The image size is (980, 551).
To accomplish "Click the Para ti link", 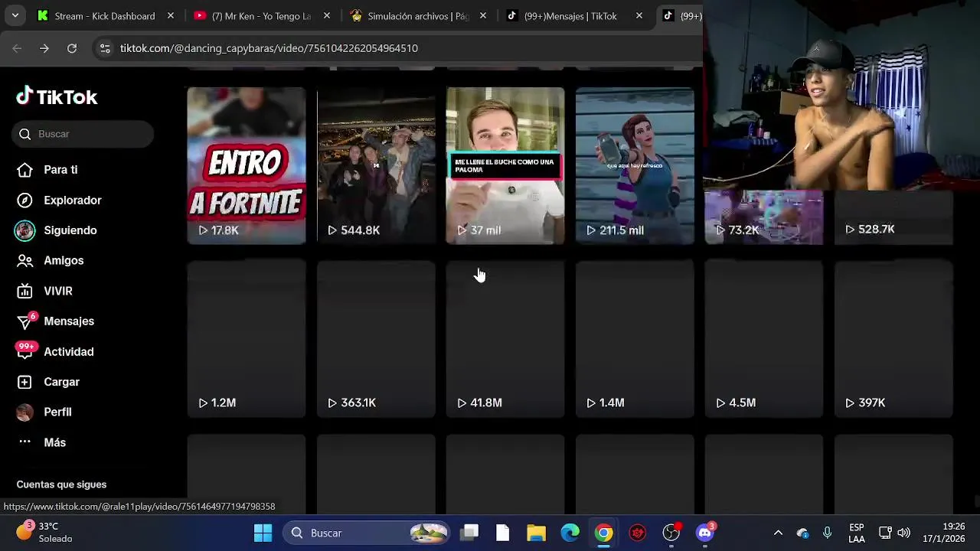I will pyautogui.click(x=60, y=170).
